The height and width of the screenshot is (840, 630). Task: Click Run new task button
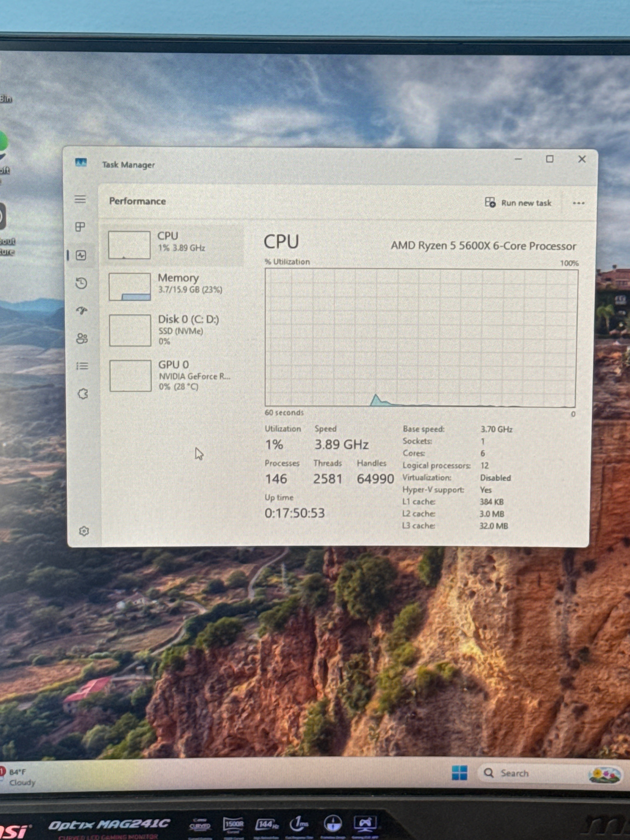518,203
